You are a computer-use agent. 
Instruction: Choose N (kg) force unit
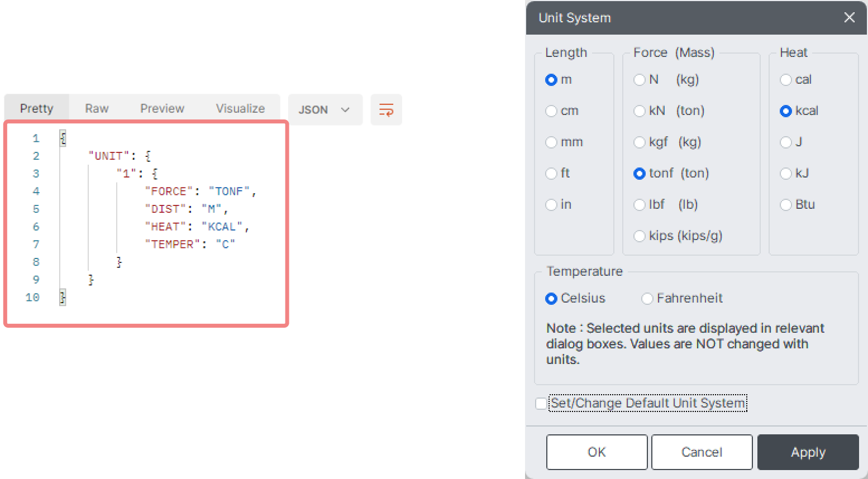click(x=640, y=80)
